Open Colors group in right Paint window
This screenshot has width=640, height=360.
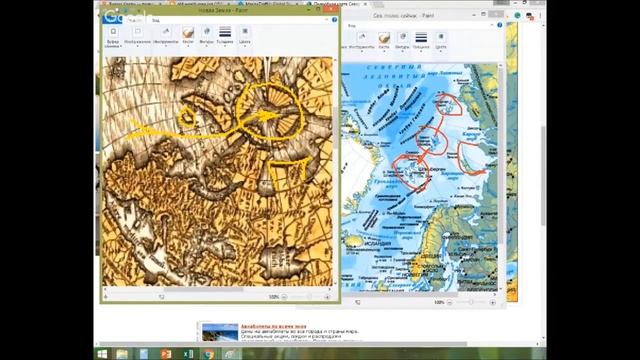click(x=441, y=42)
